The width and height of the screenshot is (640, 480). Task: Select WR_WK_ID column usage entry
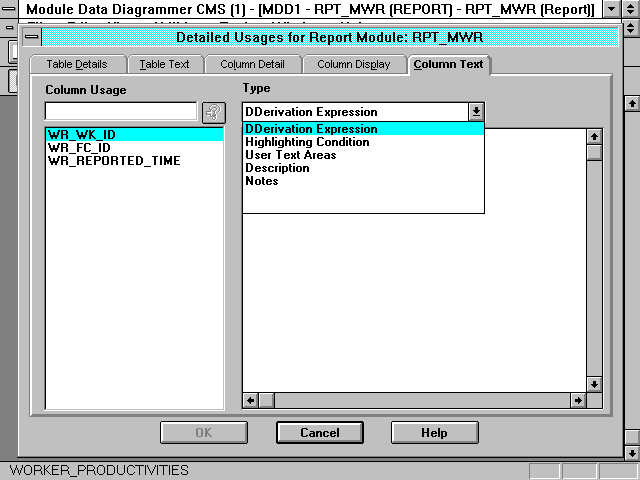[81, 134]
